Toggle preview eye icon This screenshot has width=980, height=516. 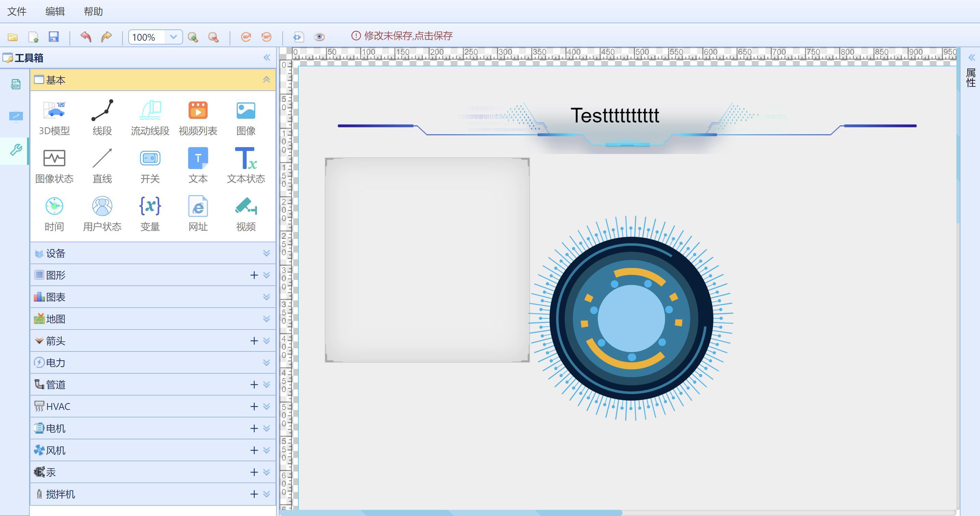coord(320,36)
